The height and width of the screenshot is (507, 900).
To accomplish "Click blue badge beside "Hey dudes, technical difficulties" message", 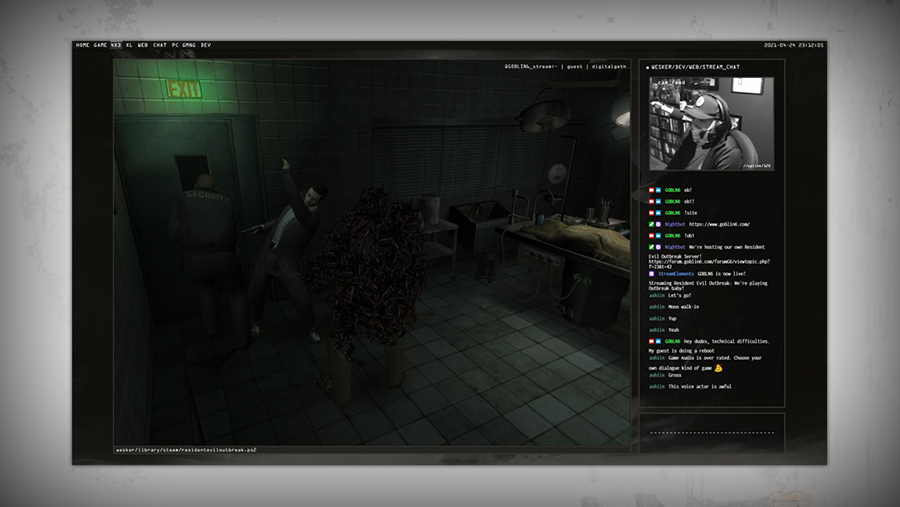I will point(658,341).
